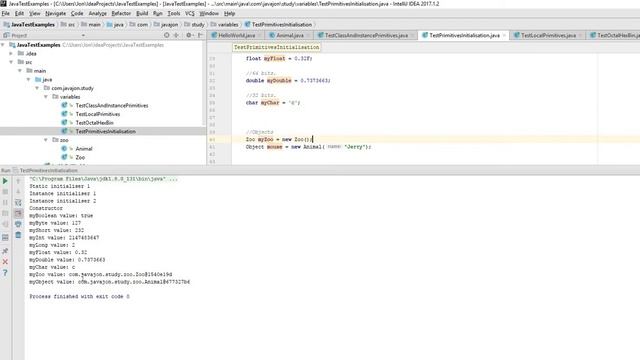Open the Run menu
This screenshot has width=640, height=360.
(x=158, y=13)
